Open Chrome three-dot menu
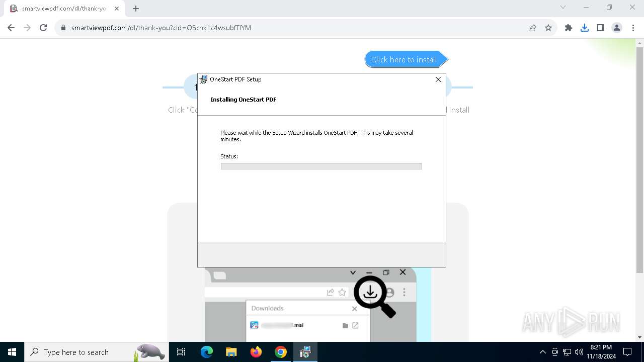This screenshot has width=644, height=362. click(633, 28)
